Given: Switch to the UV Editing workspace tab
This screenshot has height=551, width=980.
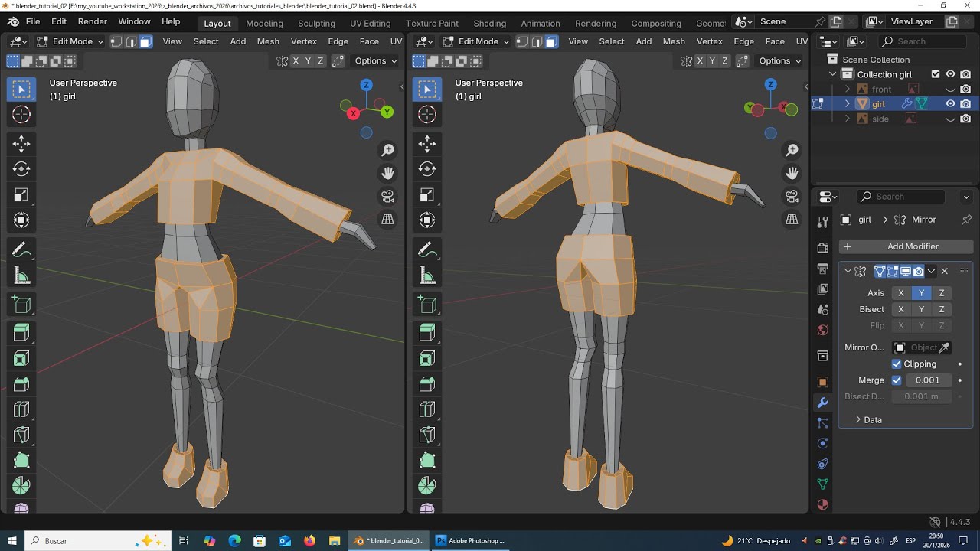Looking at the screenshot, I should 370,23.
